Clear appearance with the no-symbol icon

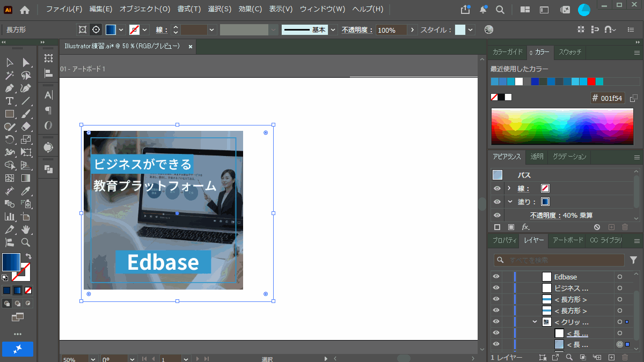point(597,227)
